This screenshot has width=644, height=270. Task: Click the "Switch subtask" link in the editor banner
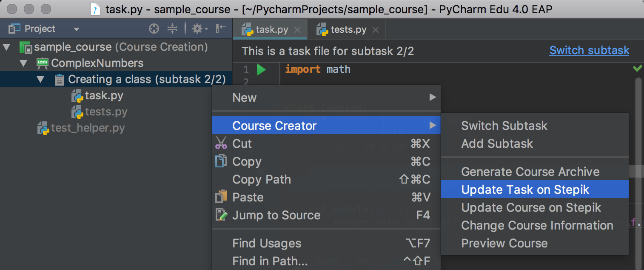click(x=589, y=50)
